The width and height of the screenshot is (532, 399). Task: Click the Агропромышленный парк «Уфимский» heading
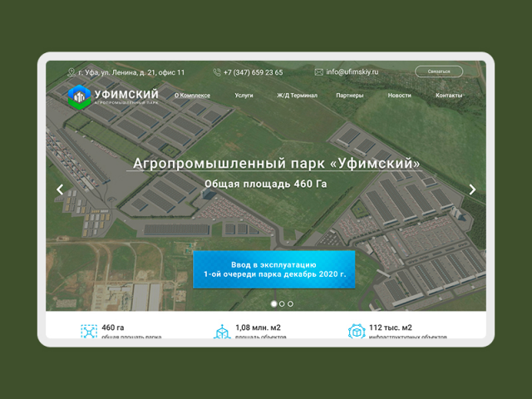(x=276, y=163)
